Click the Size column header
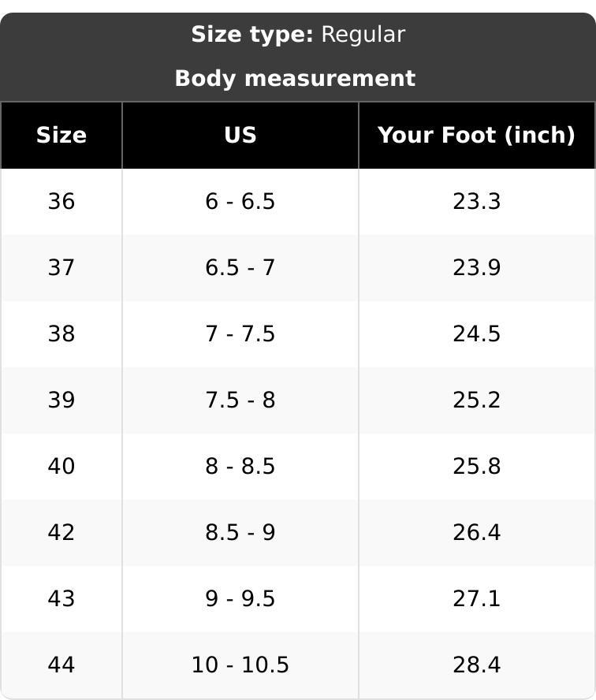The width and height of the screenshot is (596, 700). [61, 136]
